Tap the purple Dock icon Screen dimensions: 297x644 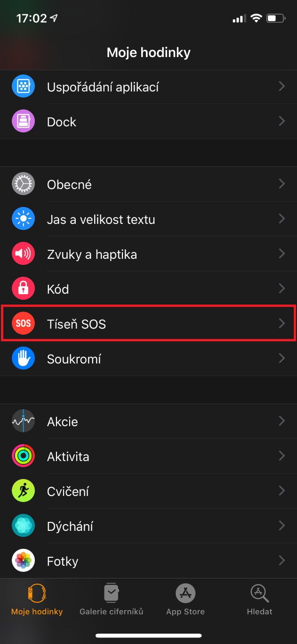23,122
